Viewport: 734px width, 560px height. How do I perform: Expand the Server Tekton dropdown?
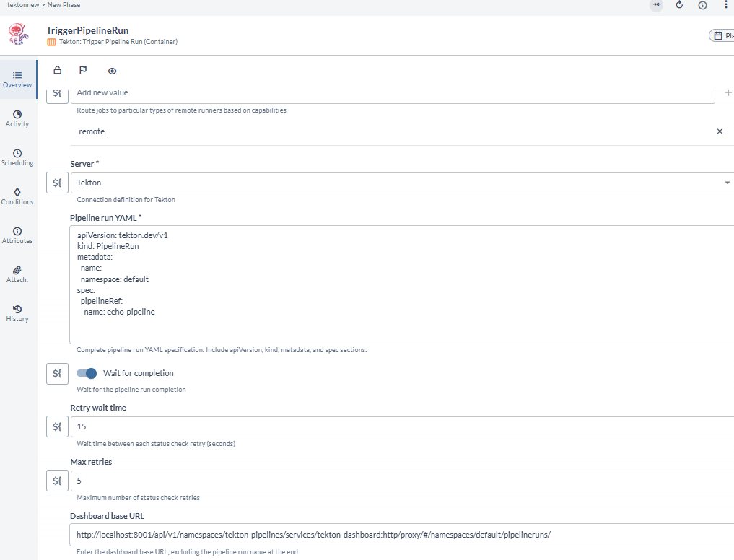coord(726,183)
